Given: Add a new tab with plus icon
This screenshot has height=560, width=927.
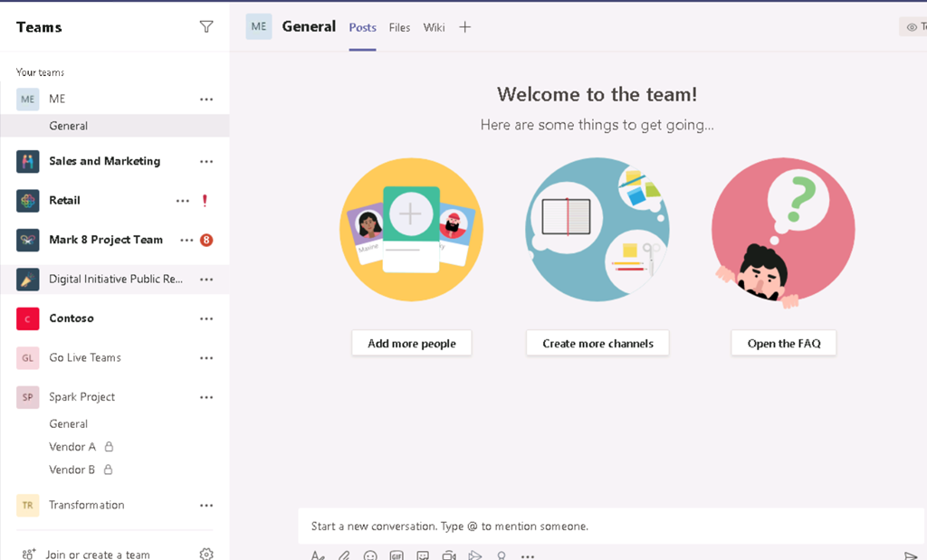Looking at the screenshot, I should (x=465, y=27).
